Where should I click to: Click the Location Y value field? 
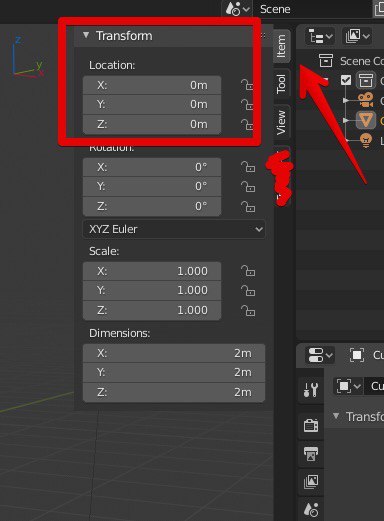(152, 104)
